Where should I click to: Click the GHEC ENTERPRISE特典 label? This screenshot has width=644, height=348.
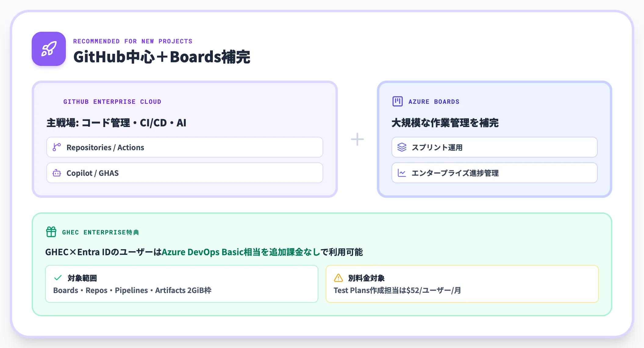pyautogui.click(x=101, y=232)
